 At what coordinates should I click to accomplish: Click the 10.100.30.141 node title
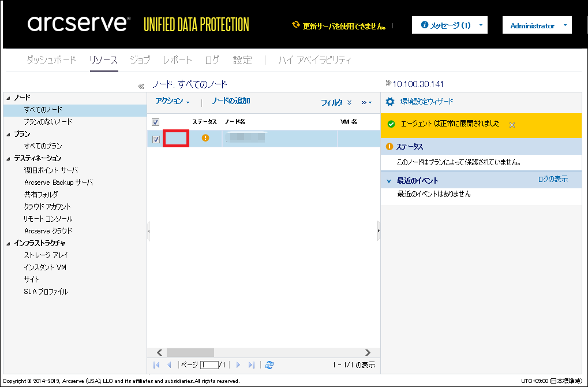coord(418,84)
